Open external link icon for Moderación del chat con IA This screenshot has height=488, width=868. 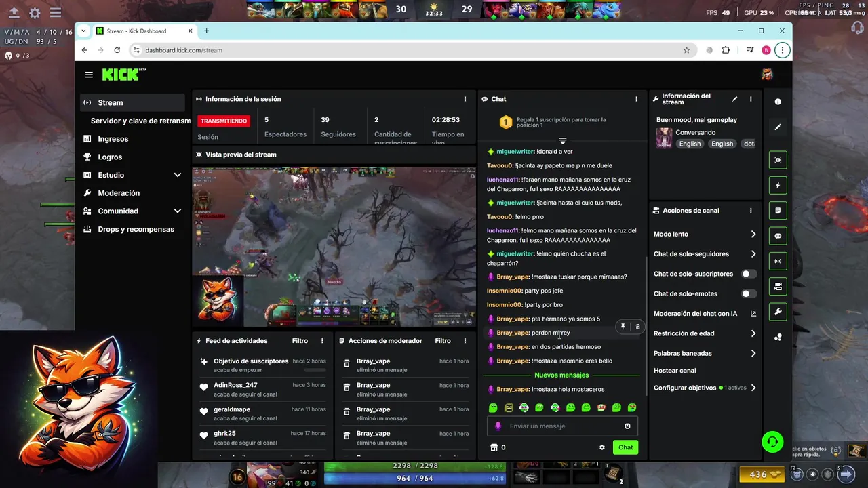pos(753,314)
